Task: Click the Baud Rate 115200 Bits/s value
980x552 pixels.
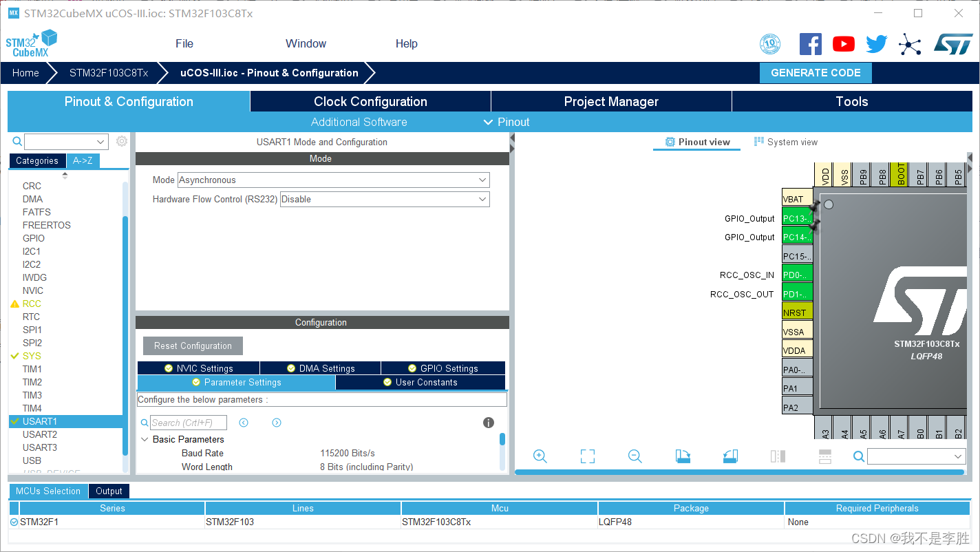Action: 348,453
